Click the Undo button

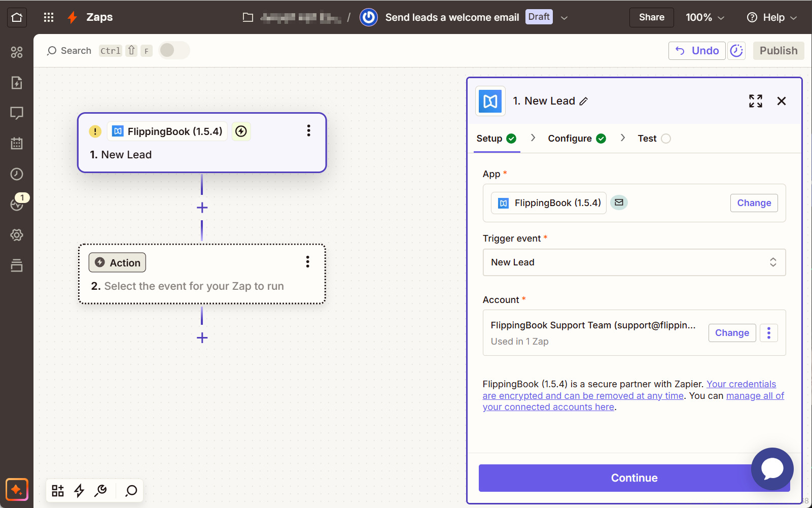tap(697, 51)
